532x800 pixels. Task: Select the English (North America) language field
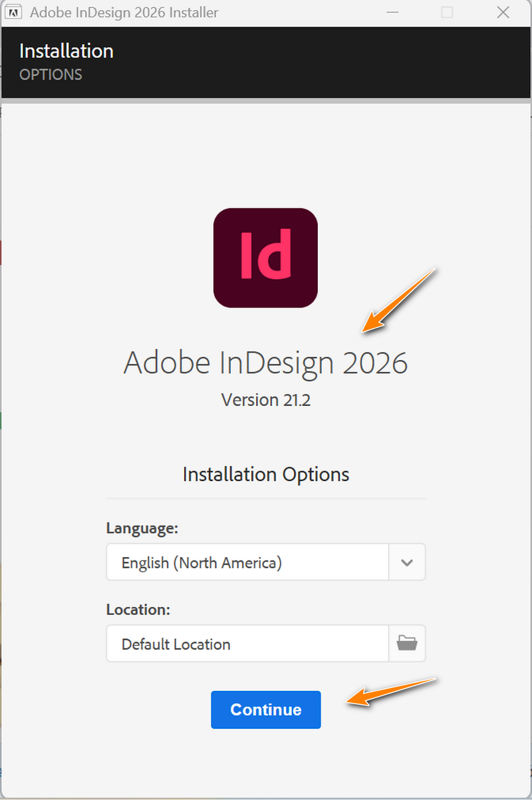[247, 562]
